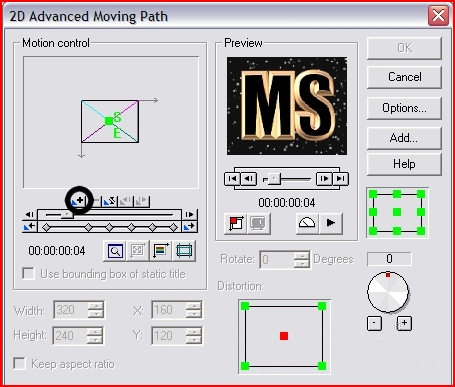455x387 pixels.
Task: Click the color bars background icon
Action: (161, 251)
